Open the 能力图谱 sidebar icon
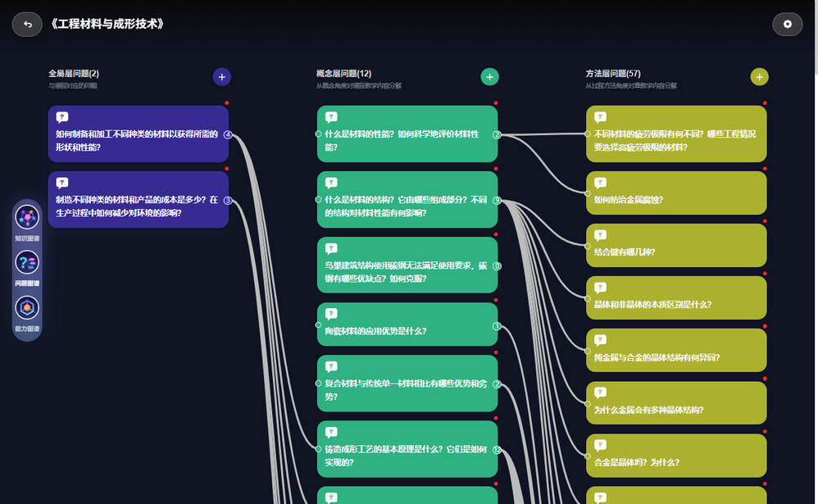 (27, 308)
